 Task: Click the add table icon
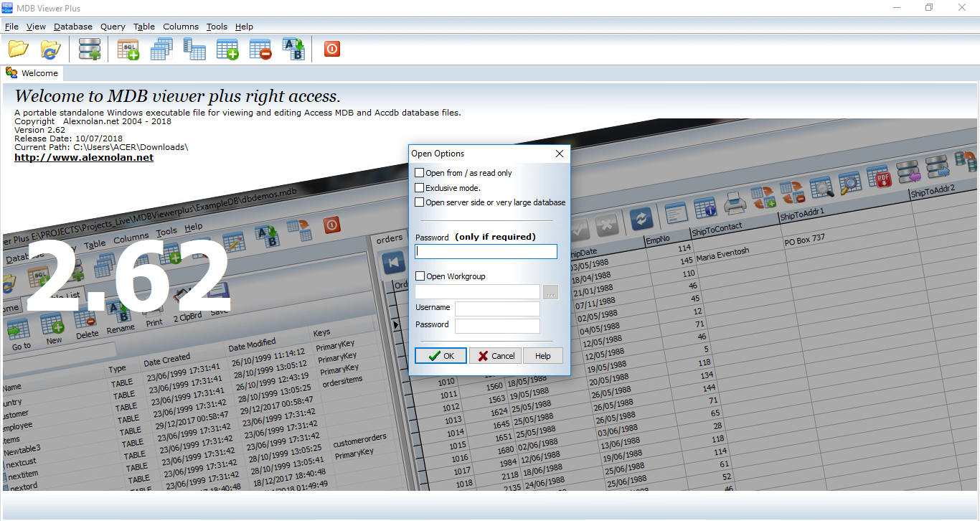point(227,49)
